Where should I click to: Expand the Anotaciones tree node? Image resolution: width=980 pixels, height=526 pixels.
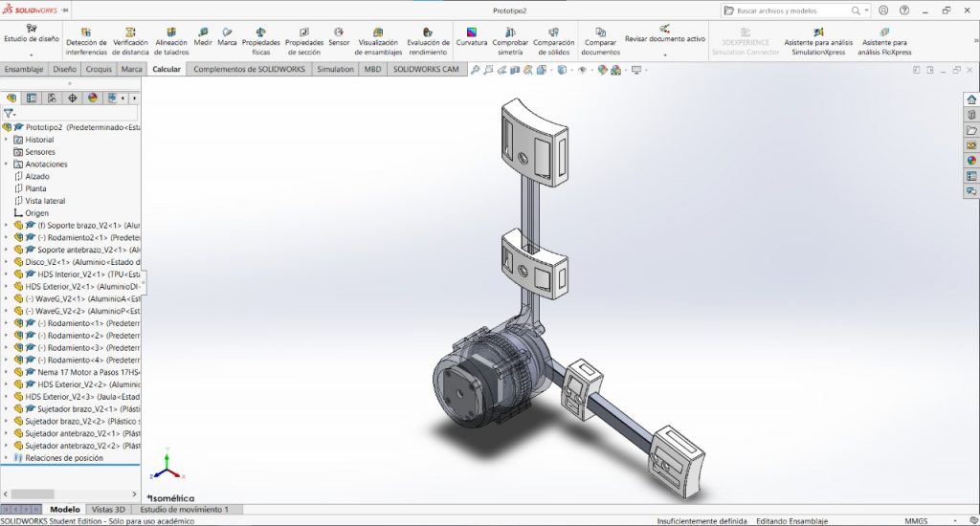tap(7, 164)
